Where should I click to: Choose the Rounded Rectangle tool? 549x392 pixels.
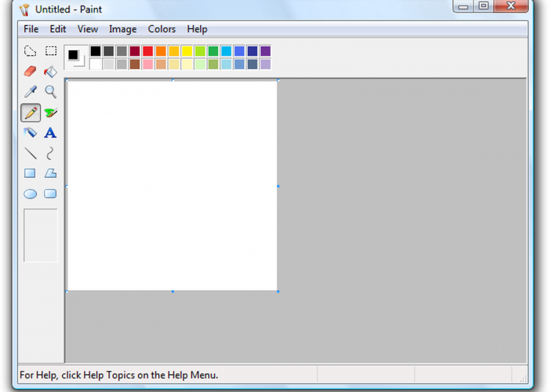50,194
